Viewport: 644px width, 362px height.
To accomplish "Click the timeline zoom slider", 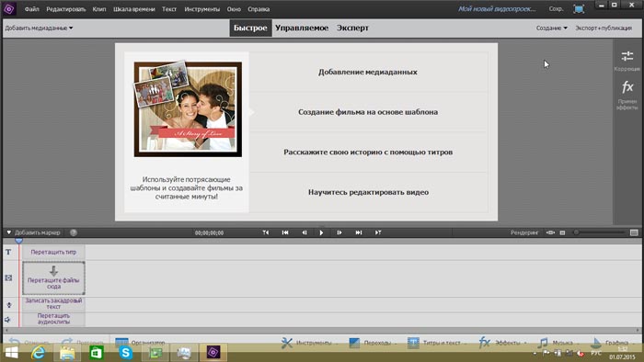I will [x=599, y=232].
